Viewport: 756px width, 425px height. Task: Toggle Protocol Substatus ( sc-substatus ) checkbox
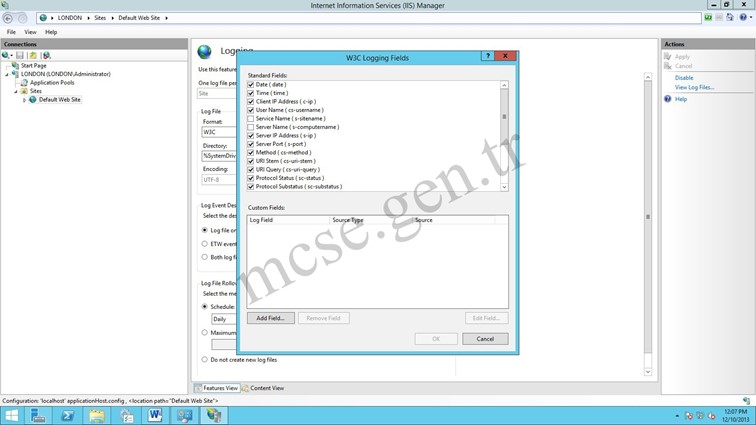coord(251,187)
